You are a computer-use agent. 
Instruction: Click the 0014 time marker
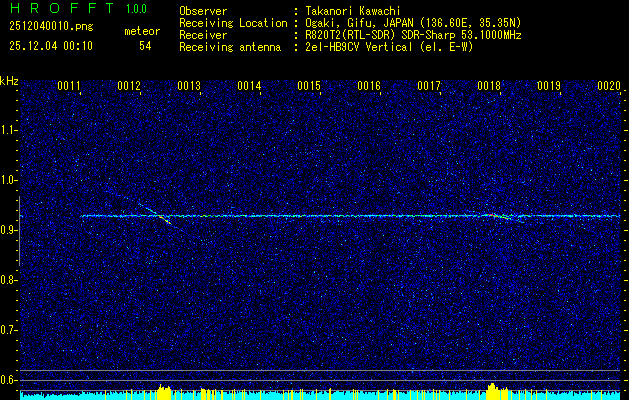249,86
